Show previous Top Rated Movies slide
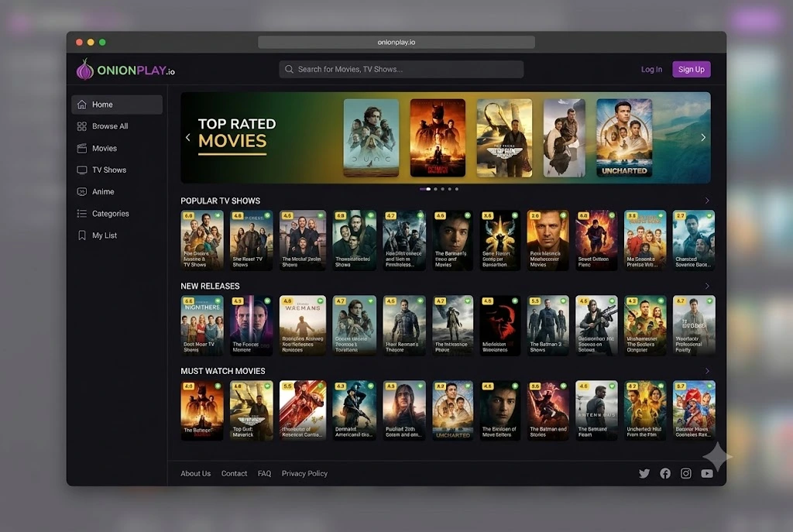 187,138
